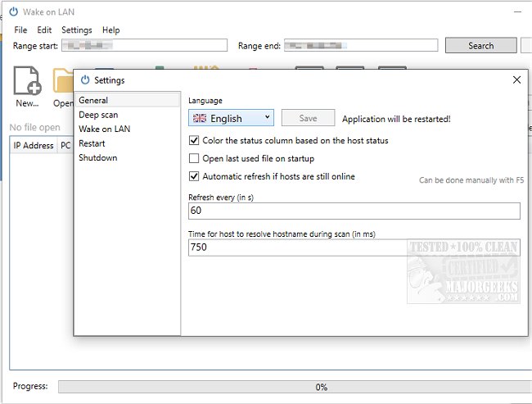Select Deep scan settings category
Screen dimensions: 532x404
point(128,115)
